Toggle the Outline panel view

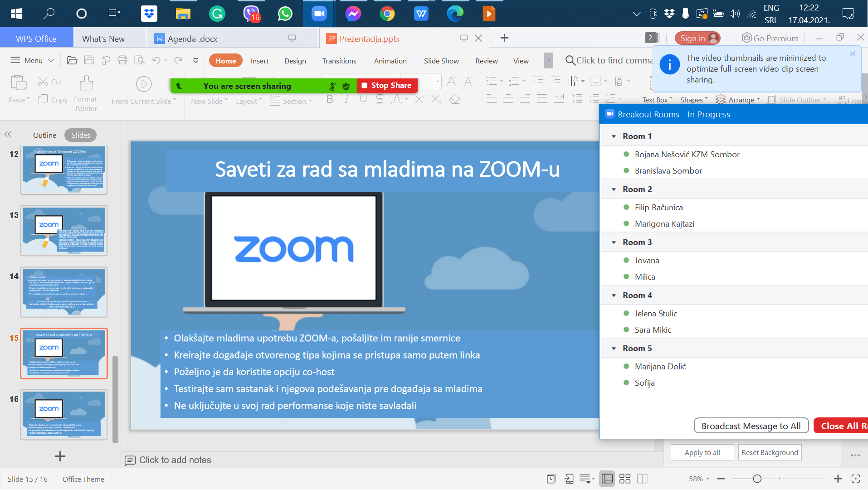[x=44, y=135]
